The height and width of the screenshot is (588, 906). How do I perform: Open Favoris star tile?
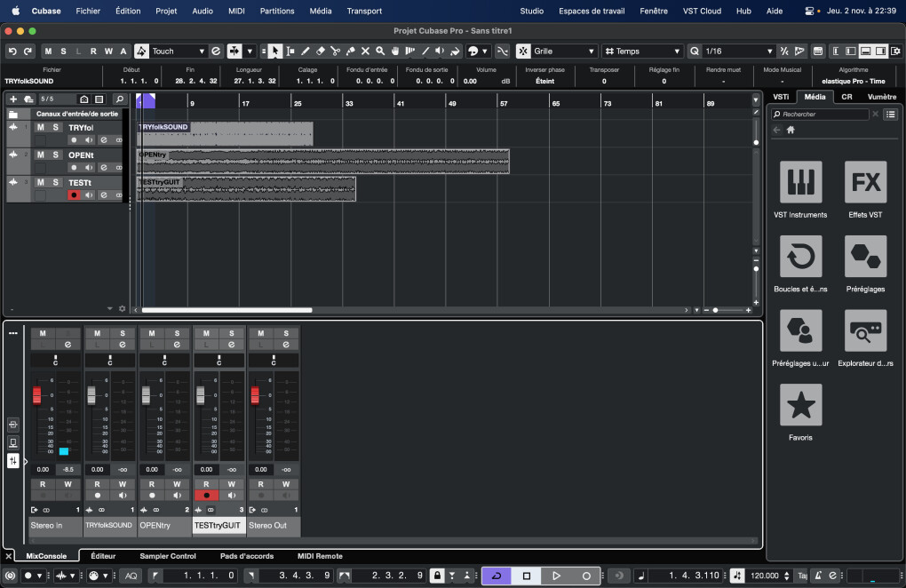click(800, 404)
